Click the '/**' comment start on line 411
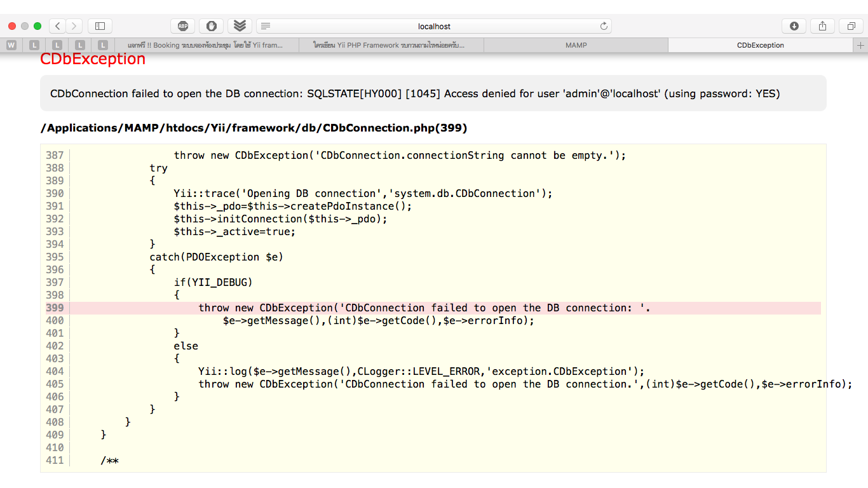Viewport: 868px width, 488px height. (x=109, y=460)
